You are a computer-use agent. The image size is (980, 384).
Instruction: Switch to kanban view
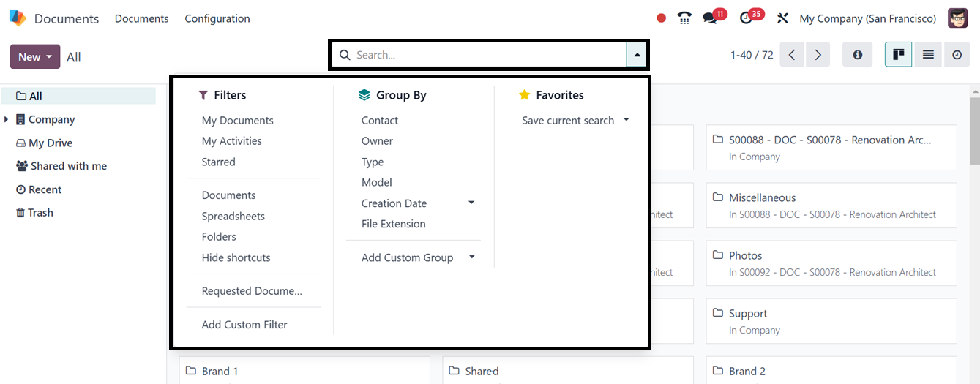tap(898, 55)
